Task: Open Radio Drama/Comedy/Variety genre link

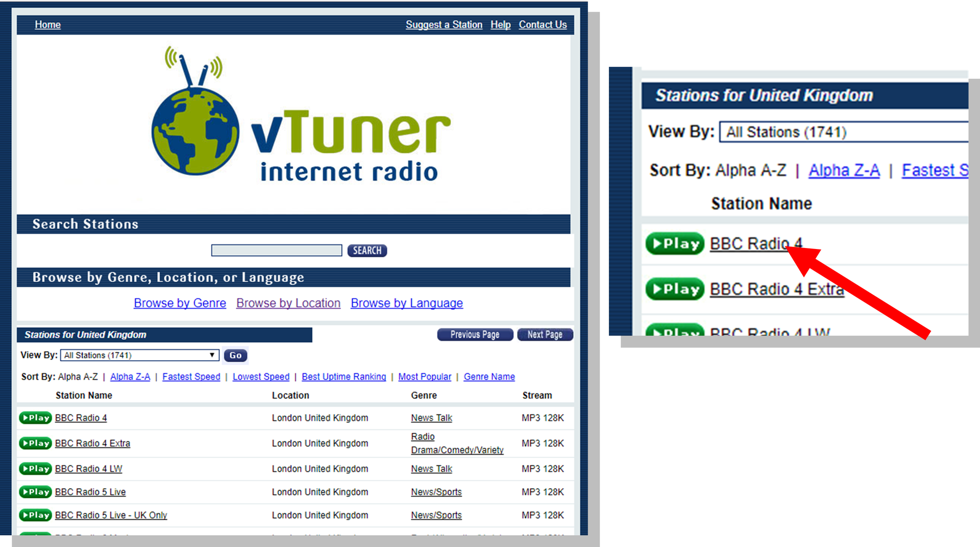Action: click(457, 443)
